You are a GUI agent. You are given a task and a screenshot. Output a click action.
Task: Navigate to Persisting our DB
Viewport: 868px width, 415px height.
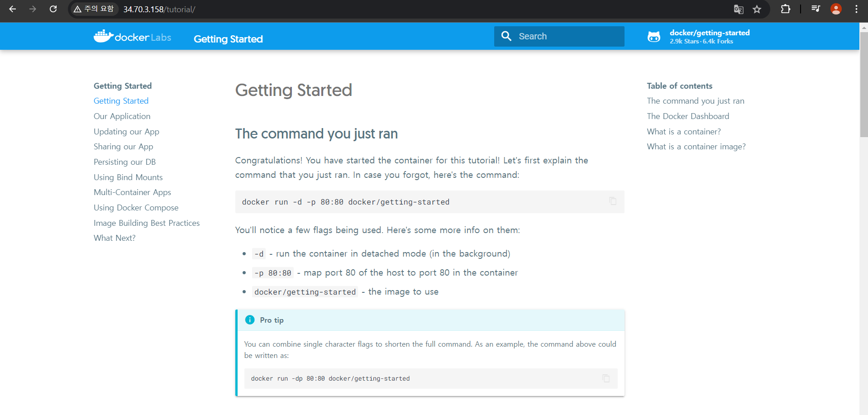click(x=124, y=162)
